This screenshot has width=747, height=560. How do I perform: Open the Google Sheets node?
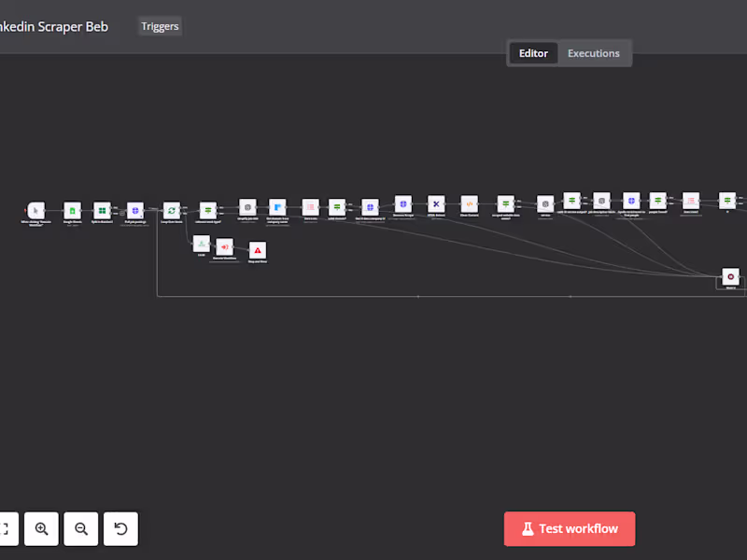(x=71, y=210)
